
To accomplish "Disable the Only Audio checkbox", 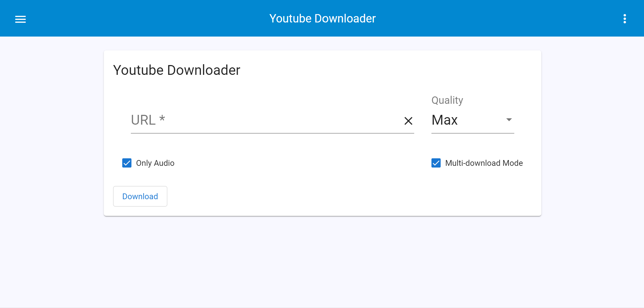I will coord(127,163).
